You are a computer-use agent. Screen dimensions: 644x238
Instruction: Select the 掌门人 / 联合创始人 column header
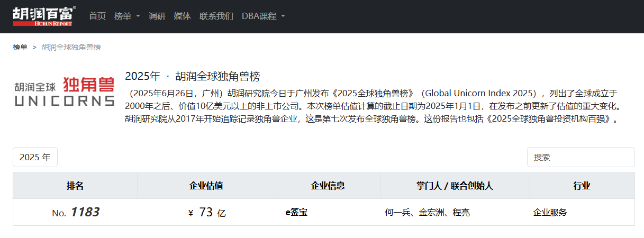(455, 186)
